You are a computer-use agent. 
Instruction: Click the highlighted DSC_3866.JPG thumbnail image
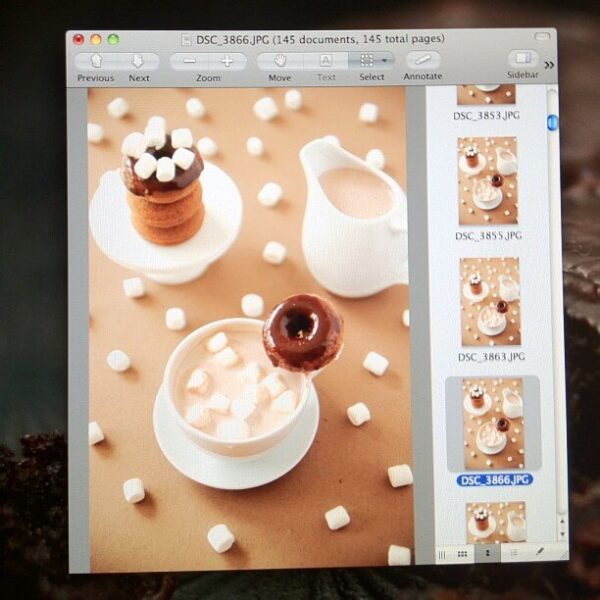pos(493,424)
